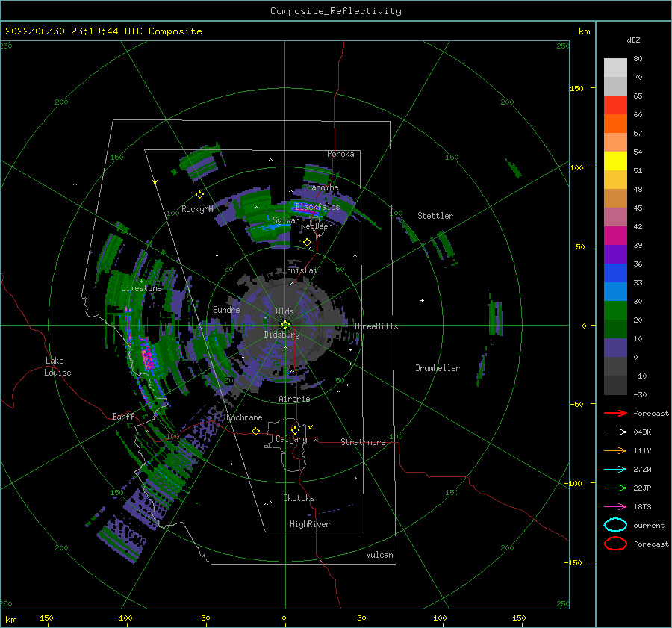Click the Stettler town label
Image resolution: width=672 pixels, height=628 pixels.
[x=435, y=216]
